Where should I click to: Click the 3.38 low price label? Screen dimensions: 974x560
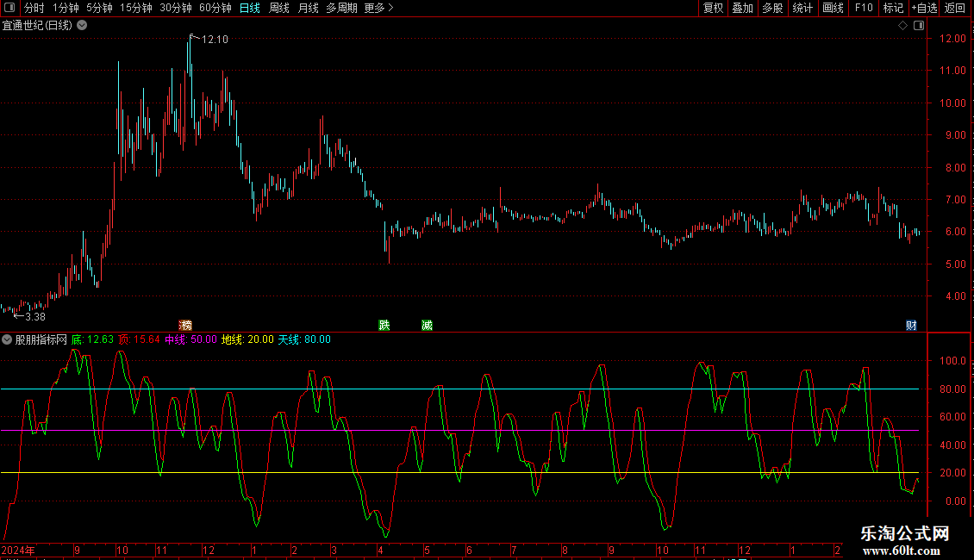tap(34, 317)
